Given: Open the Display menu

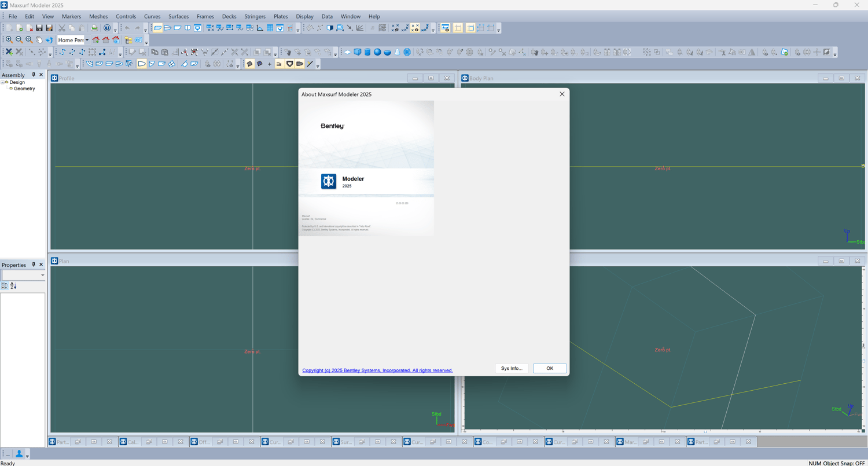Looking at the screenshot, I should 304,16.
